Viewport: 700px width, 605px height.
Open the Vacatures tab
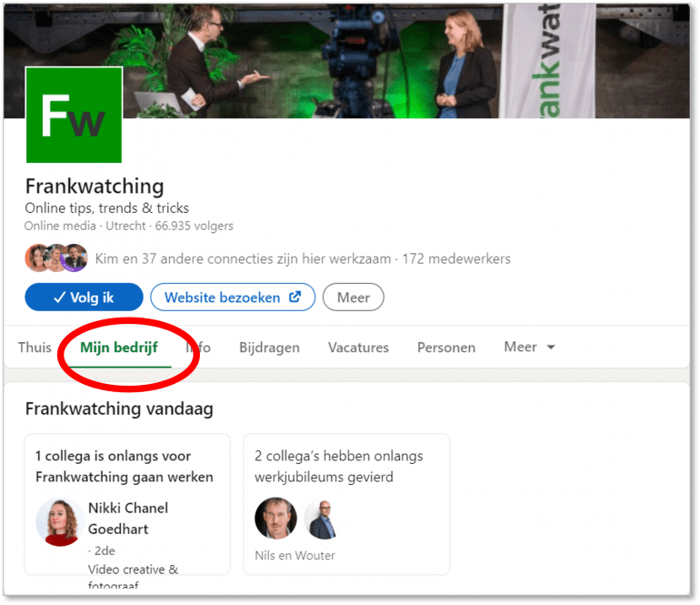[x=358, y=348]
